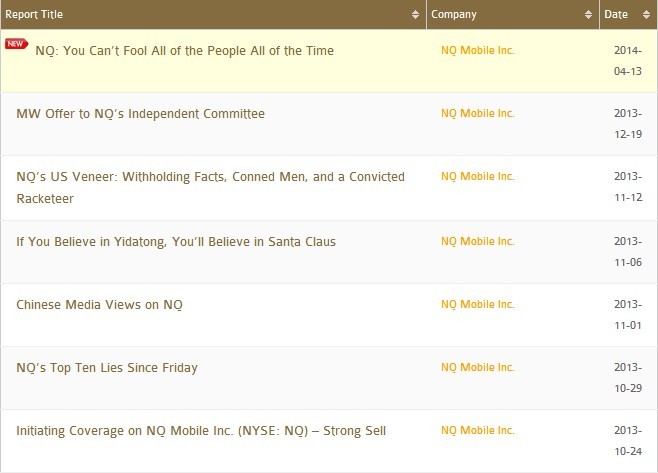Click NQ Mobile Inc. beside Chinese Media Views

(x=477, y=304)
